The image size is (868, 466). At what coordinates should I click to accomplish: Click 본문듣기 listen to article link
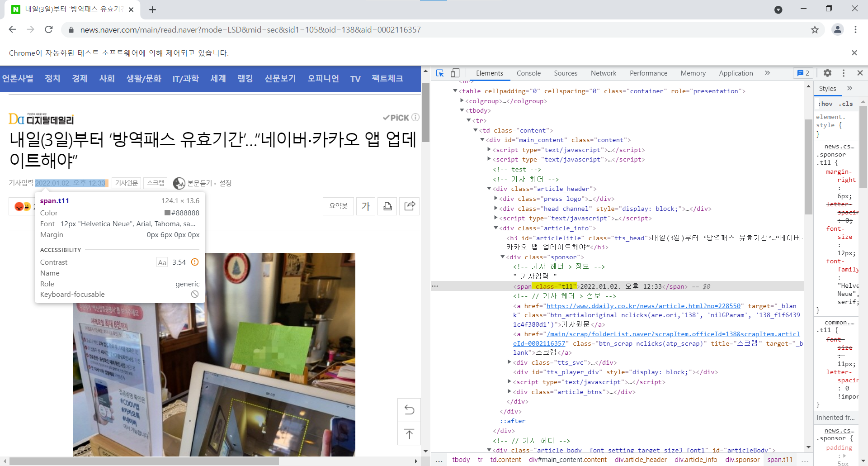click(x=199, y=183)
